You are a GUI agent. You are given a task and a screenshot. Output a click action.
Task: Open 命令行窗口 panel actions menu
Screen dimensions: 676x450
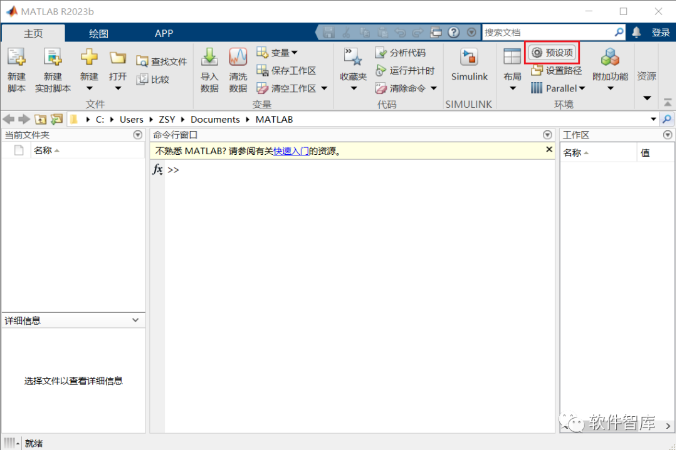click(x=548, y=135)
